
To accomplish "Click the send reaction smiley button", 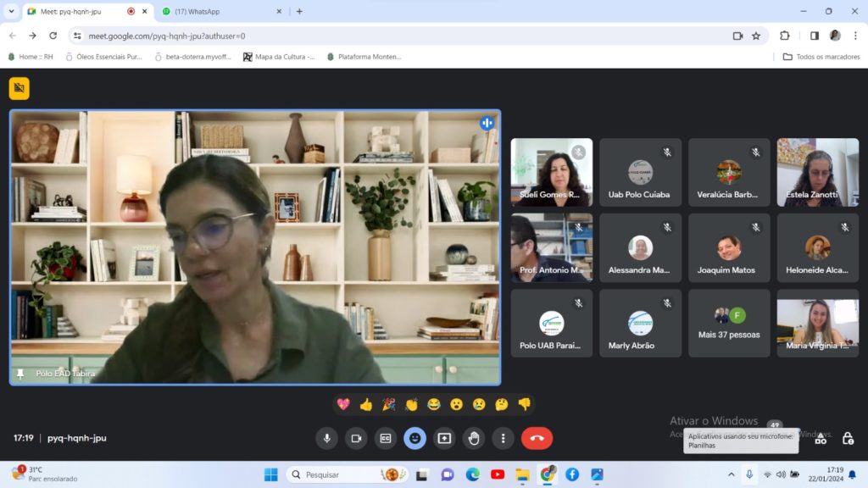I will tap(415, 438).
